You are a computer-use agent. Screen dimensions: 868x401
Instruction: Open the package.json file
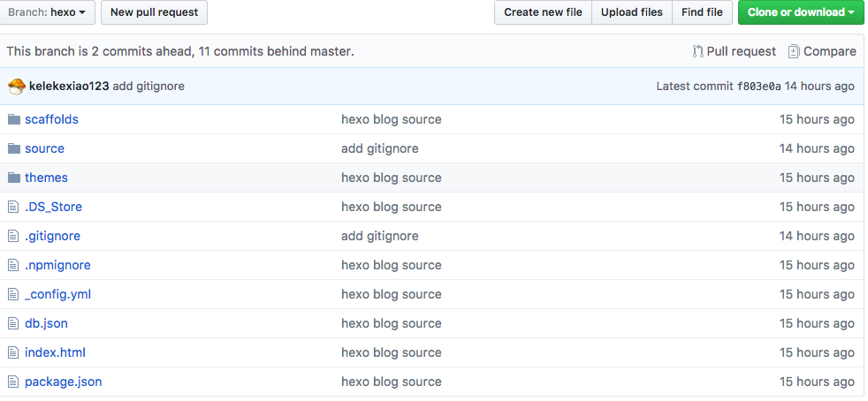point(63,382)
